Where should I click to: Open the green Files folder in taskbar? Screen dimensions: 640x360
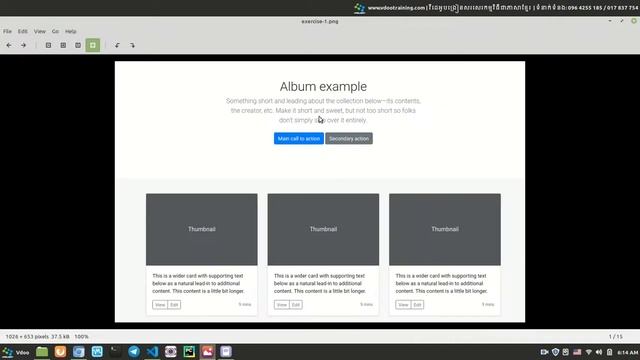point(42,352)
